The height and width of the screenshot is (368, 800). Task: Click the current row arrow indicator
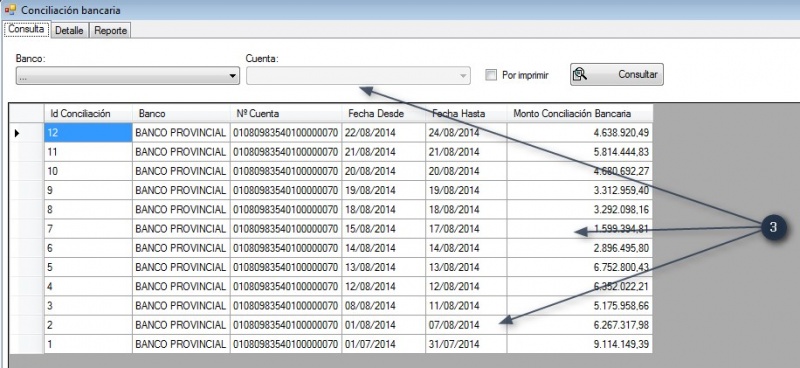click(x=17, y=133)
